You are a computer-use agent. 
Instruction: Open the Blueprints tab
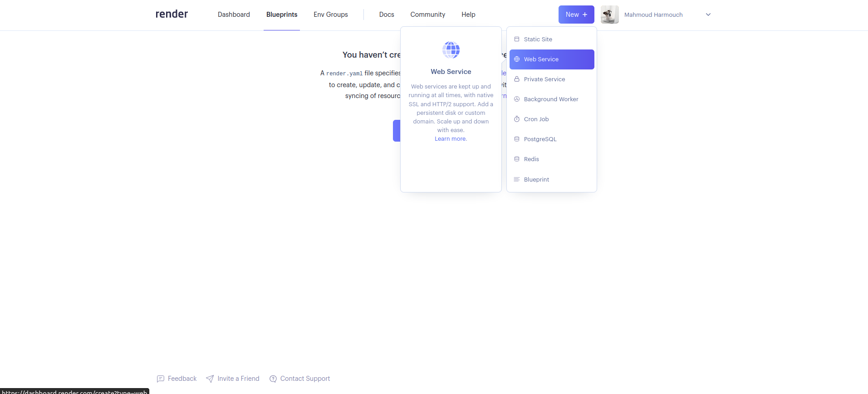(282, 15)
